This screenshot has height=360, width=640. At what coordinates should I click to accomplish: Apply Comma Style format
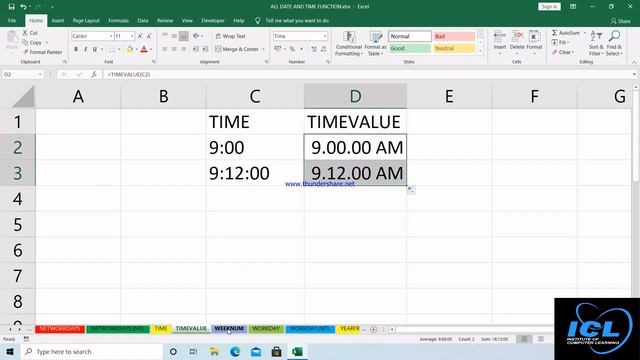pos(301,49)
